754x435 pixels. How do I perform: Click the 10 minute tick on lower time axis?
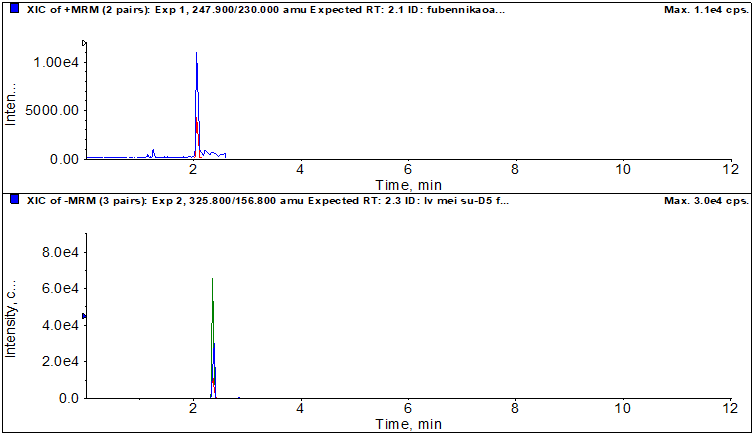(623, 409)
